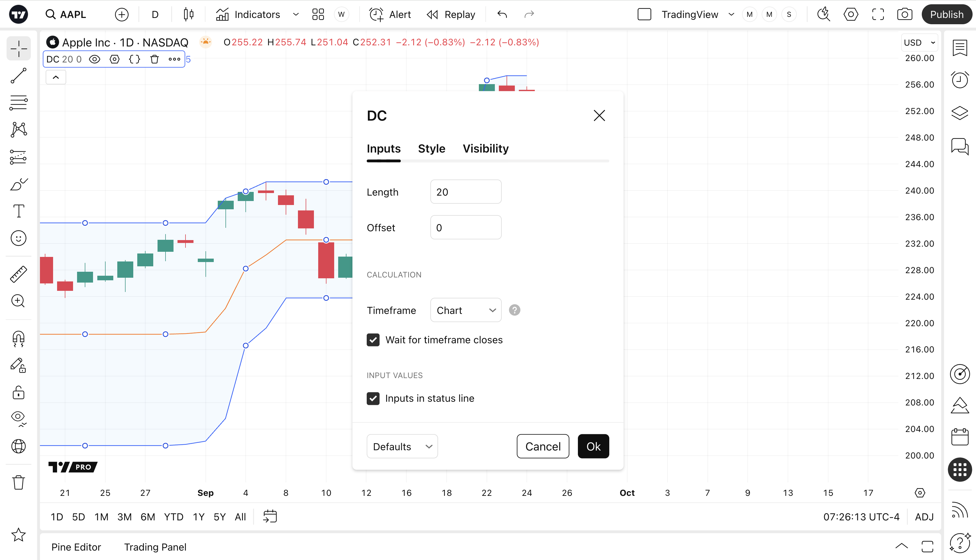Open the Fib retracement tool
Viewport: 976px width, 560px height.
(x=19, y=103)
